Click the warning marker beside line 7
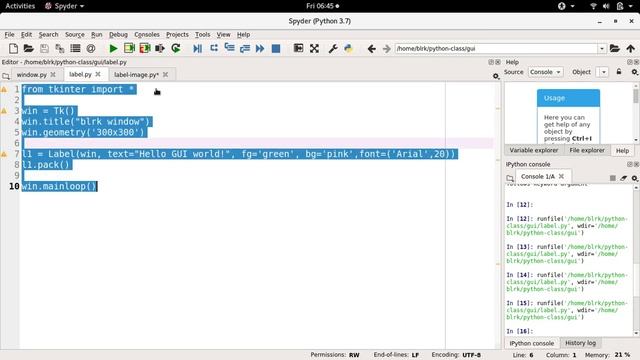Viewport: 640px width, 360px height. (x=4, y=154)
